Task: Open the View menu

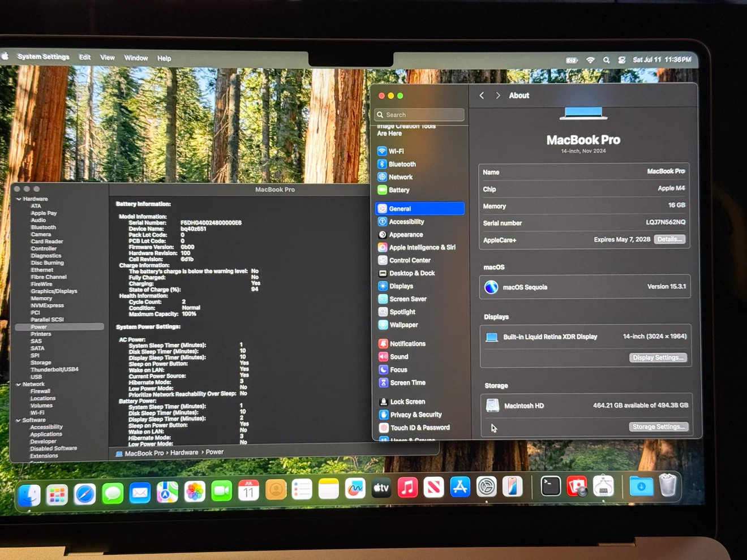Action: 108,58
